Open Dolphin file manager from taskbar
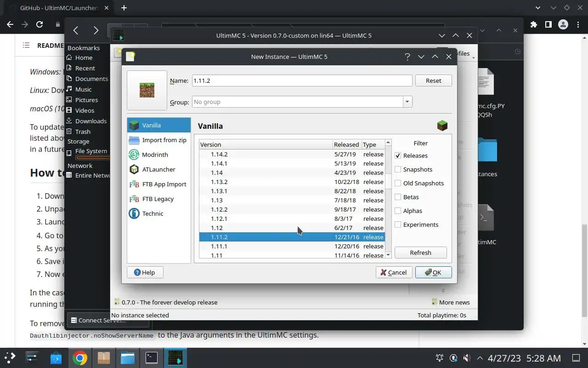Screen dimensions: 588x368 click(x=128, y=358)
